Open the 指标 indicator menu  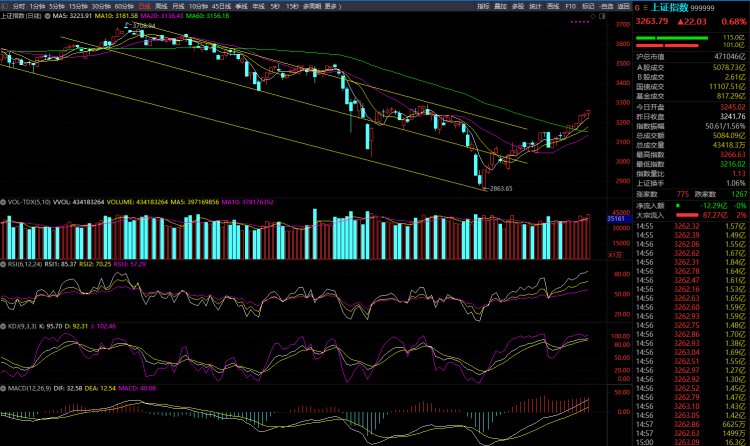coord(483,6)
